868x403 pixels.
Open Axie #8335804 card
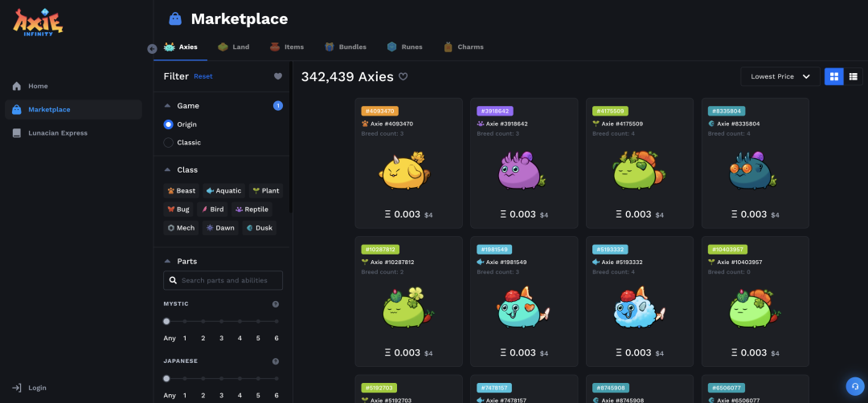[x=755, y=163]
